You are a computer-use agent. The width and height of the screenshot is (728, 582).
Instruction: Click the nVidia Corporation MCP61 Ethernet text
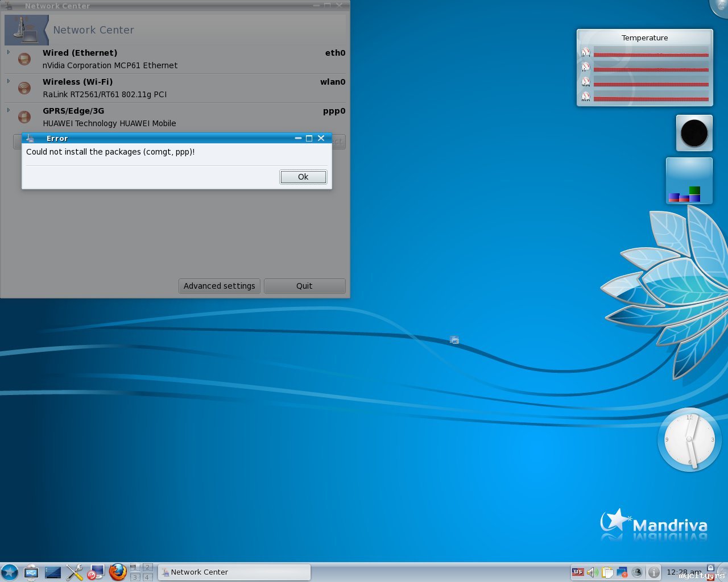pyautogui.click(x=110, y=65)
